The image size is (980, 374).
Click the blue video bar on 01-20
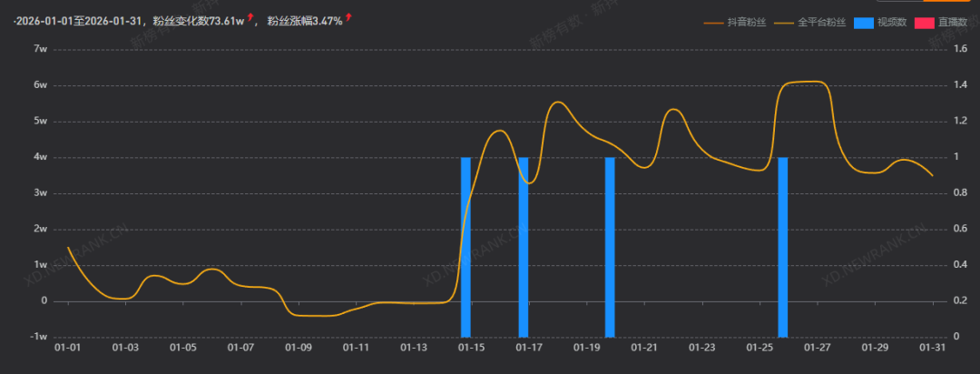click(610, 247)
